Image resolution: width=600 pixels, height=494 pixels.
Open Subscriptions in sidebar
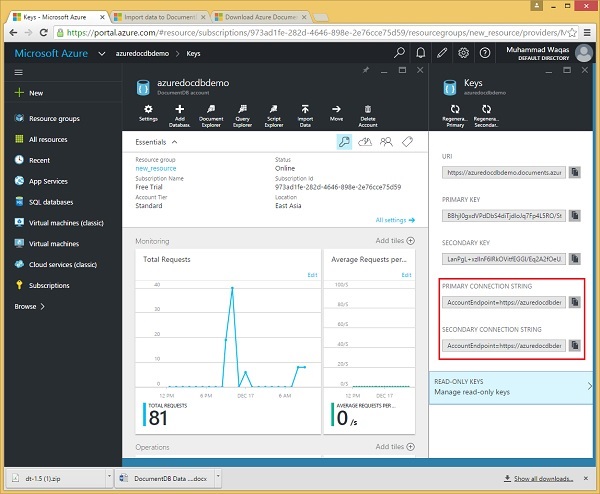pyautogui.click(x=42, y=285)
